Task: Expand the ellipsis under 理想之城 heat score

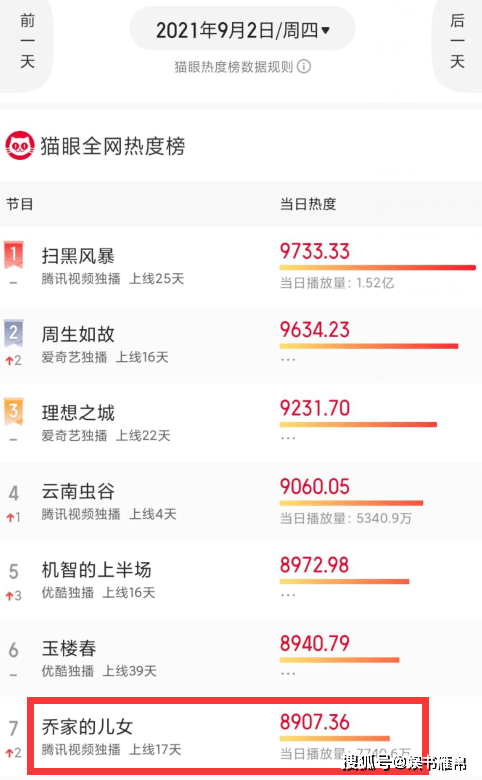Action: [288, 438]
